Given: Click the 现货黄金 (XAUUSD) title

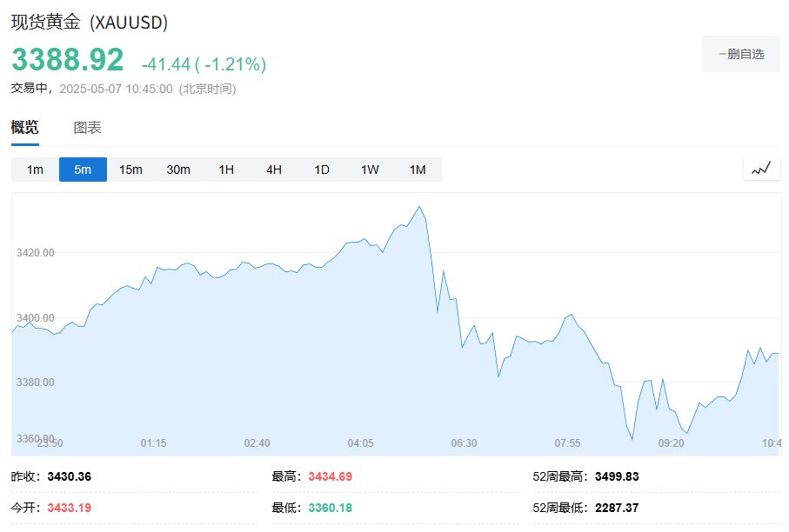Looking at the screenshot, I should click(90, 23).
